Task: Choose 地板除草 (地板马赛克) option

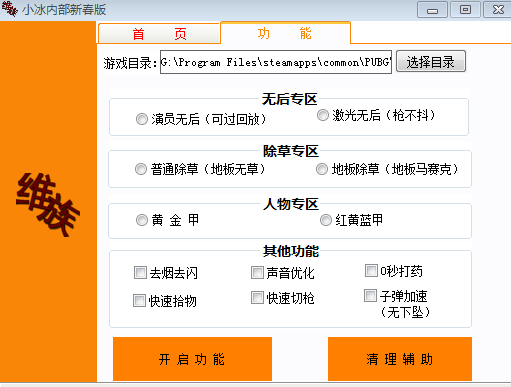Action: point(322,169)
